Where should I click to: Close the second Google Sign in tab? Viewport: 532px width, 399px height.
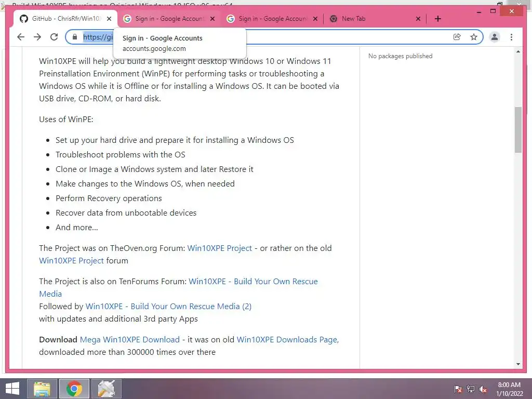pyautogui.click(x=315, y=19)
